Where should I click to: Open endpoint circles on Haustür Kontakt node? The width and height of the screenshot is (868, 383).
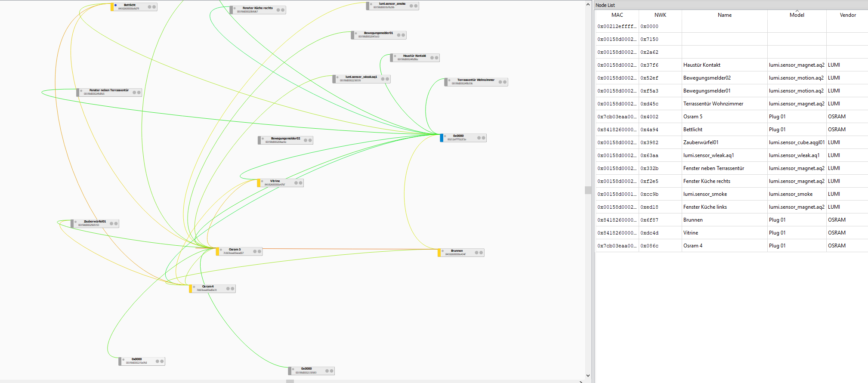pyautogui.click(x=434, y=58)
